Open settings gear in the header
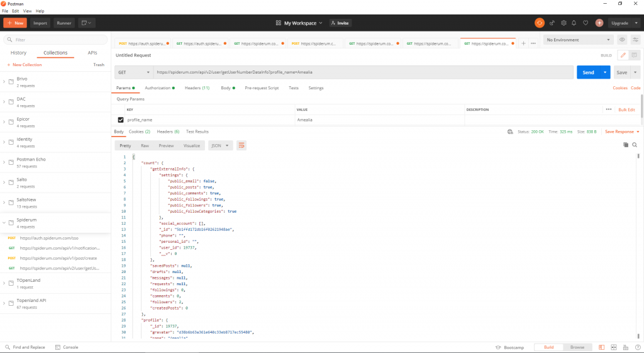Viewport: 644px width, 353px height. 563,23
